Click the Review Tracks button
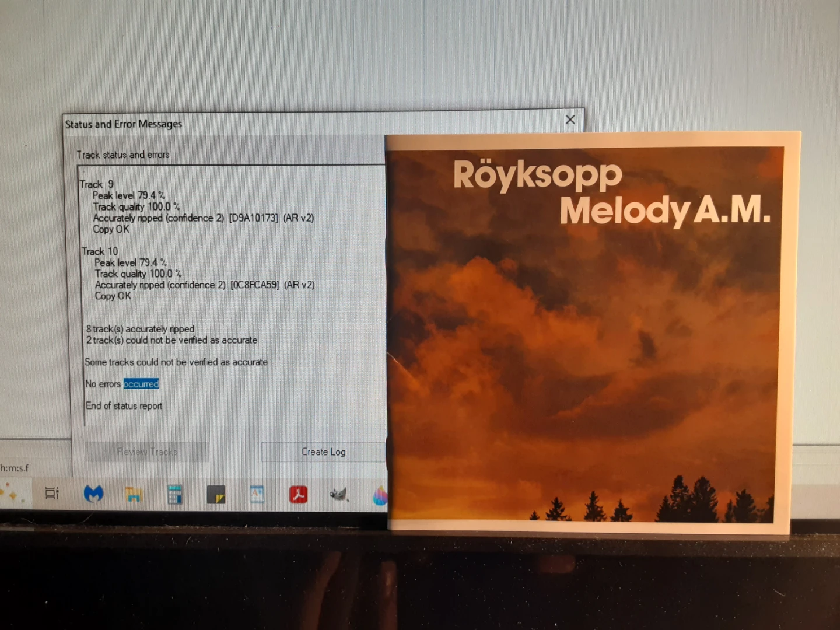Screen dimensions: 840x630 point(147,452)
